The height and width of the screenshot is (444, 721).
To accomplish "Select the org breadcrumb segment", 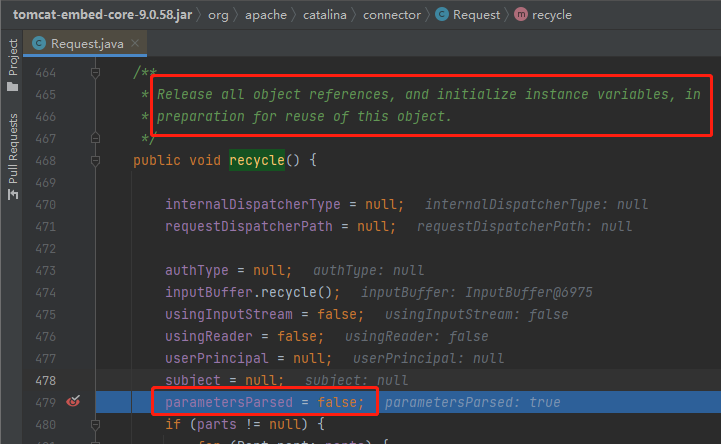I will [218, 15].
